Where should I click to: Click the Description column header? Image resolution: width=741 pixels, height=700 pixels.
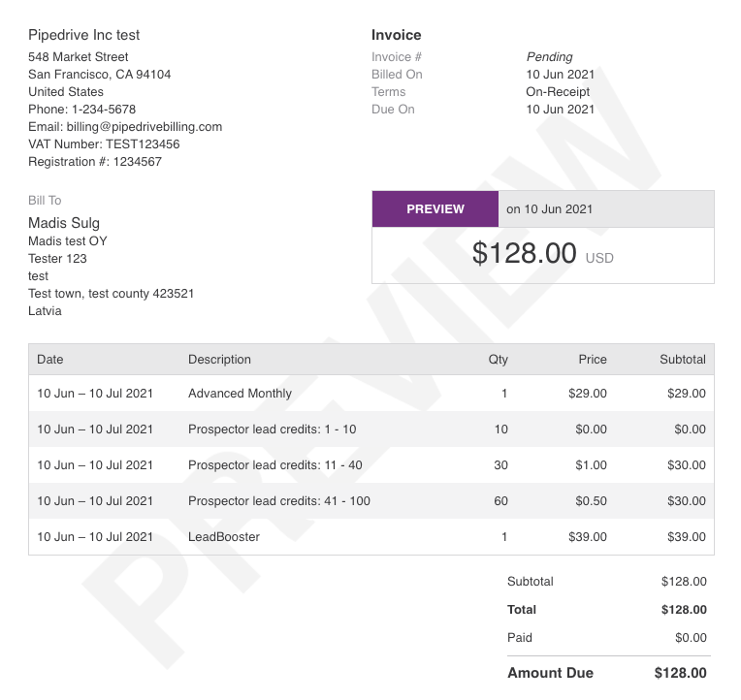pyautogui.click(x=219, y=360)
